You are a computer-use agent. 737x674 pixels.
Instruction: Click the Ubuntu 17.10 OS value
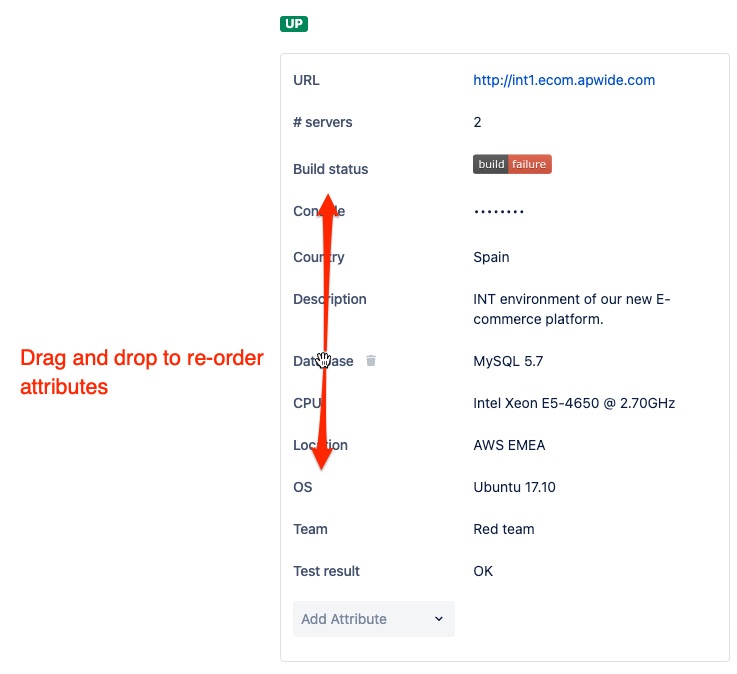click(514, 487)
